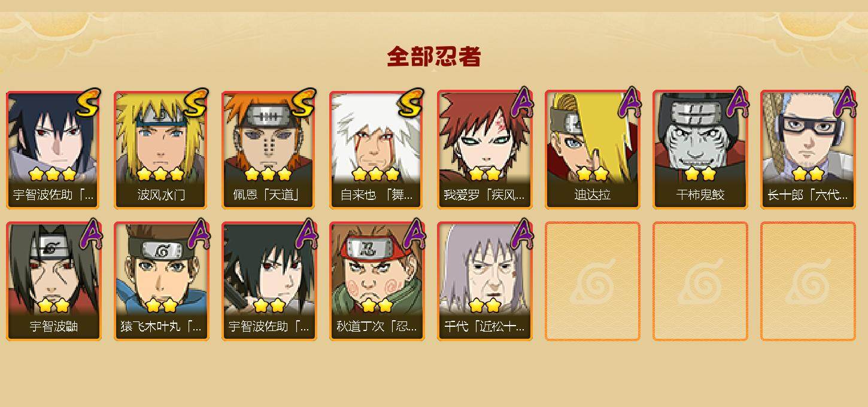Select the 宇智波佐助 S-rank ninja card
Viewport: 868px width, 407px height.
pyautogui.click(x=54, y=150)
